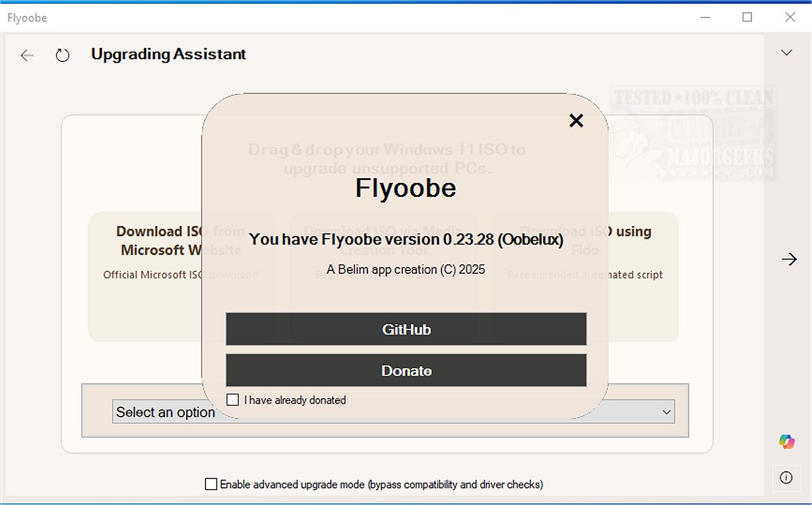Check the 'I have already donated' box
Image resolution: width=812 pixels, height=505 pixels.
click(x=232, y=400)
